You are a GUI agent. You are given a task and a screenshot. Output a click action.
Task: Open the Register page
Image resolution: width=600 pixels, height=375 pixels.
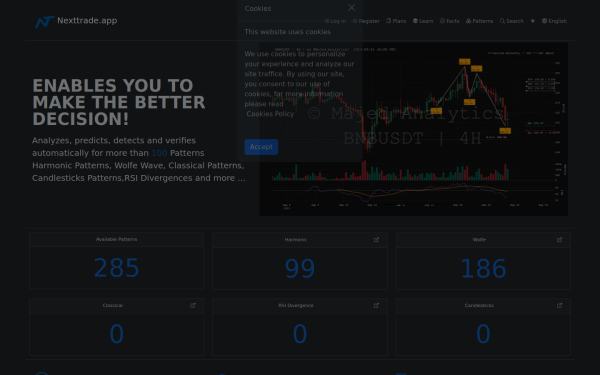pos(366,21)
